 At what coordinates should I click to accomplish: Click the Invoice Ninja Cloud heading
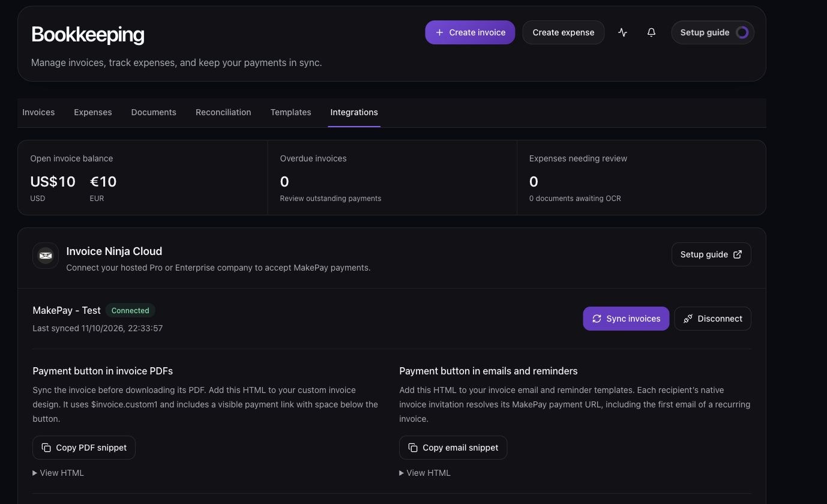click(114, 251)
